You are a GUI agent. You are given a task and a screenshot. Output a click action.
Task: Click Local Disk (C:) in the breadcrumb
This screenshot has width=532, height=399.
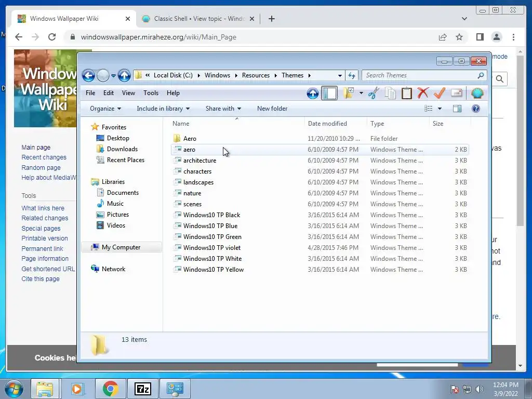click(x=173, y=75)
